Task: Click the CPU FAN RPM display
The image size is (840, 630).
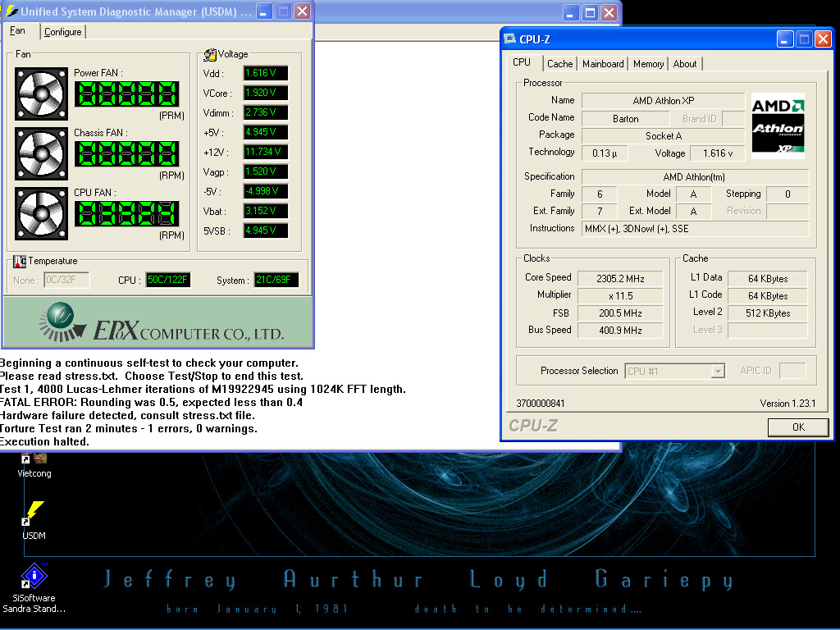Action: (x=126, y=214)
